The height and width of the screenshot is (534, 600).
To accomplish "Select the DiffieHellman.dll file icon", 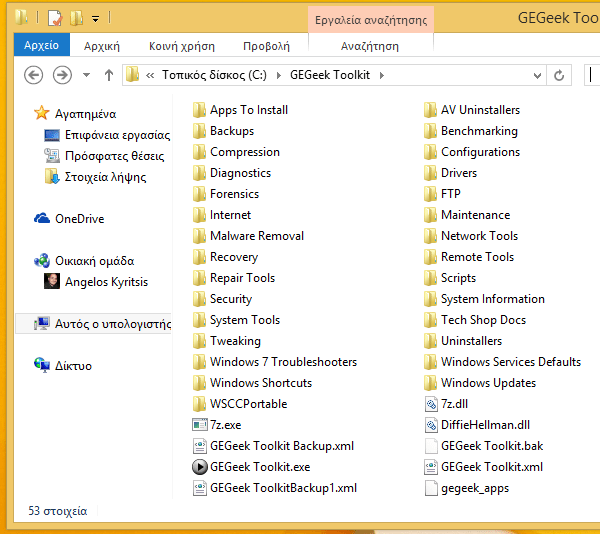I will pyautogui.click(x=431, y=425).
